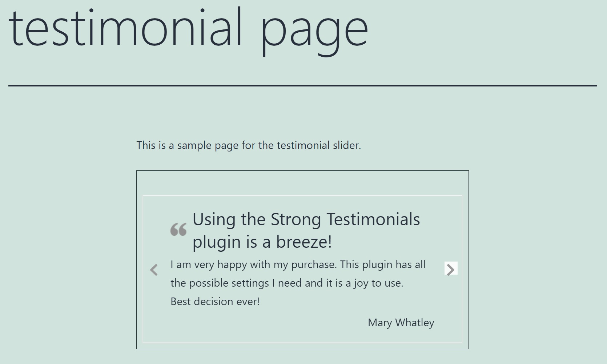Click the empty area above the testimonial card

pos(302,183)
